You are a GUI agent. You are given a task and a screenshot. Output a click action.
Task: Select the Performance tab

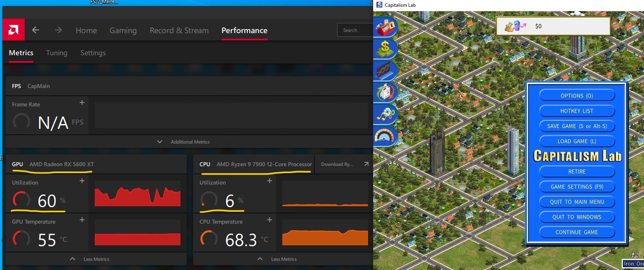pos(245,30)
